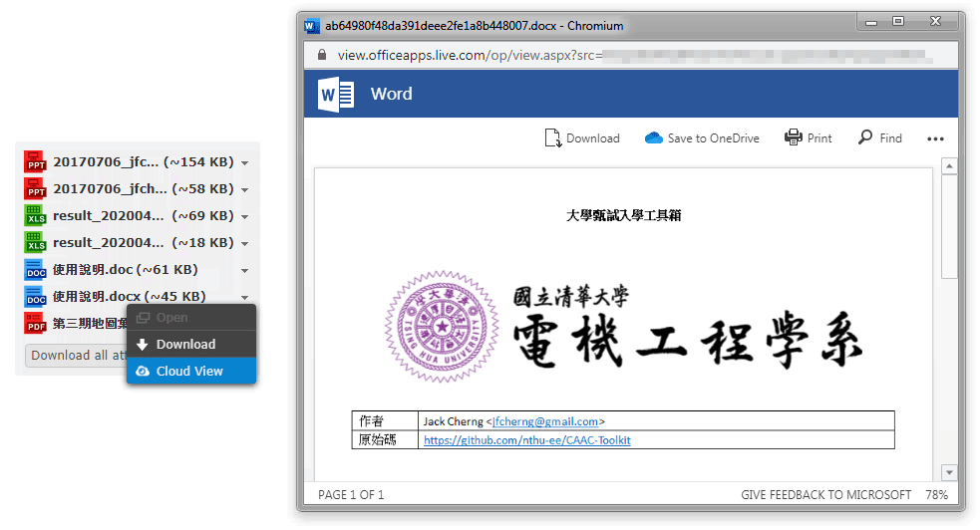The image size is (980, 530).
Task: Click PAGE 1 OF 1 in status bar
Action: [x=351, y=495]
